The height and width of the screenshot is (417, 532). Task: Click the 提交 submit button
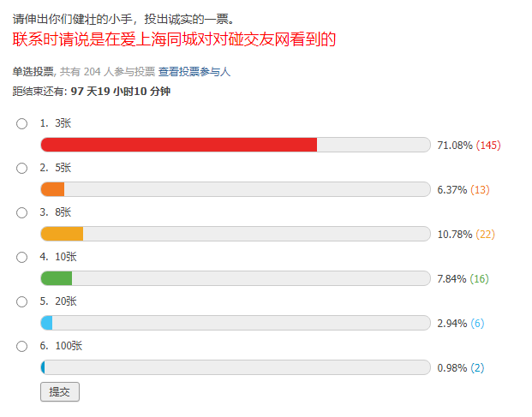coord(60,392)
